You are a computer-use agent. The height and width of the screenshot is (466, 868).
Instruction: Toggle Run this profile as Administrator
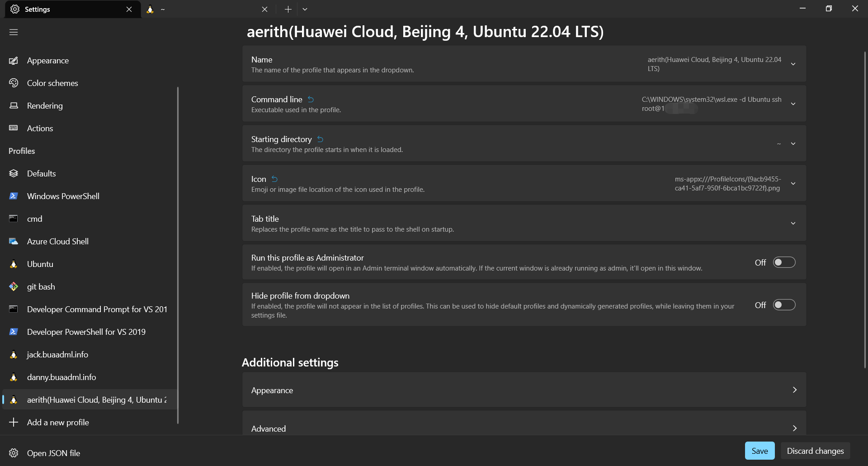784,262
